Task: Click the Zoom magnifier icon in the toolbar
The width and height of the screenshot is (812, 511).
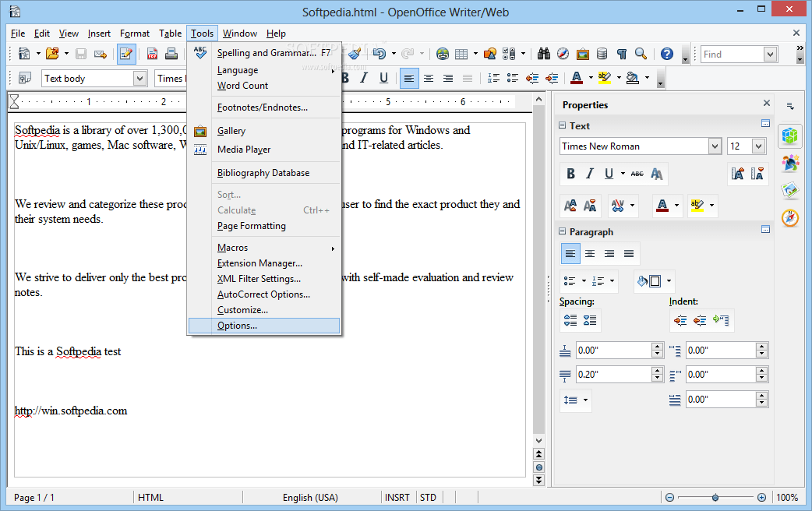Action: point(641,54)
